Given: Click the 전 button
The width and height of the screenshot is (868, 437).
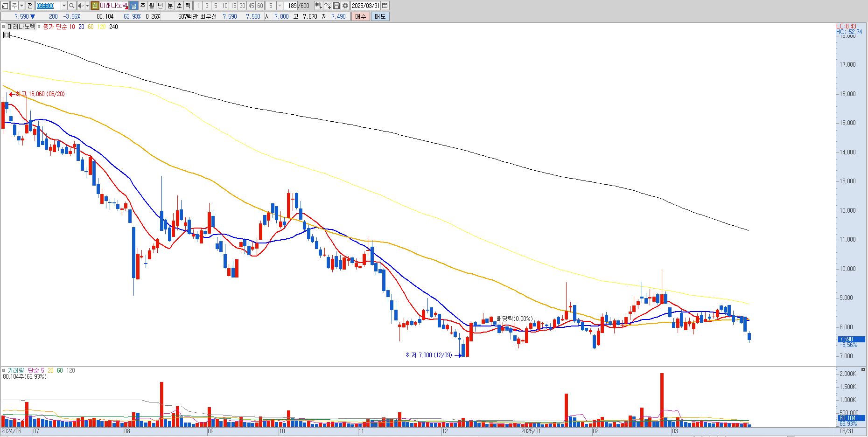Looking at the screenshot, I should 30,6.
